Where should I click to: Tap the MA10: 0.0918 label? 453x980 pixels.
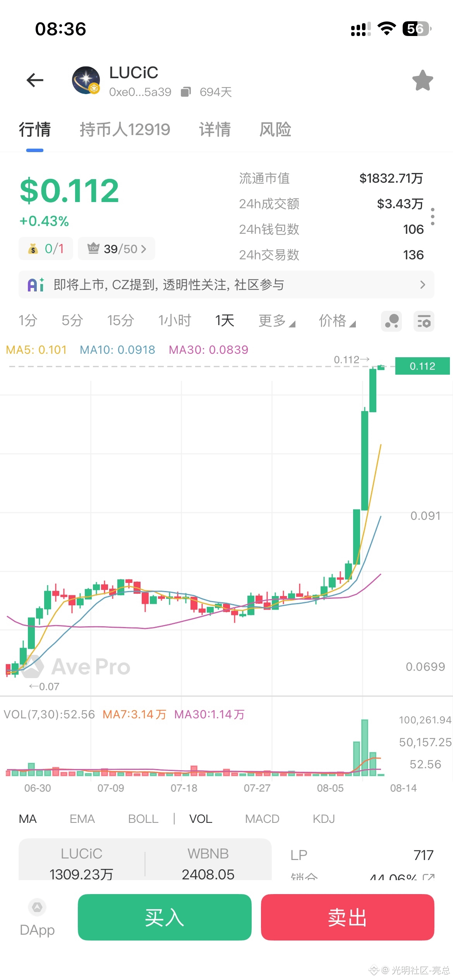click(117, 350)
